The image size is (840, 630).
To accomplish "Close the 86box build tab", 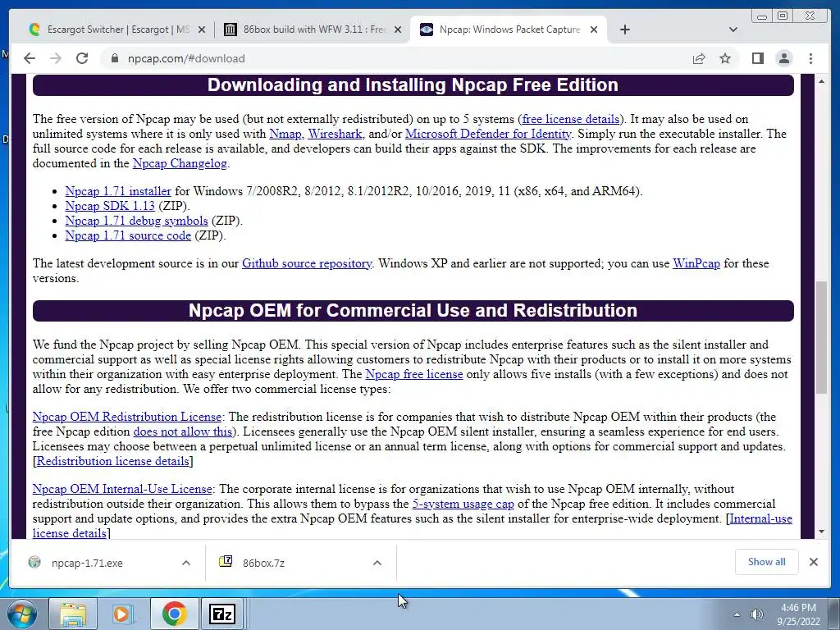I will (x=398, y=30).
